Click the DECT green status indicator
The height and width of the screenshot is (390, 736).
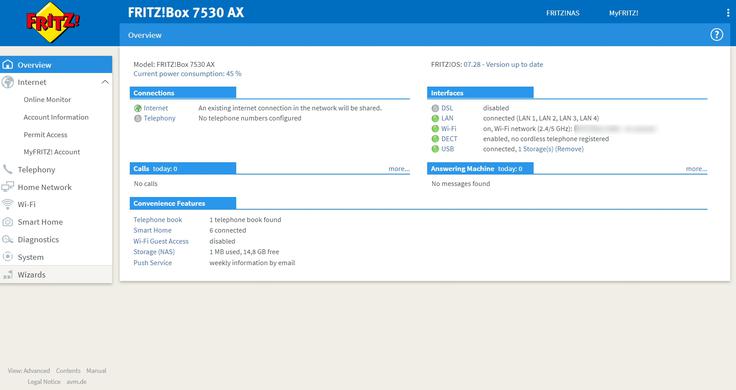[x=435, y=139]
